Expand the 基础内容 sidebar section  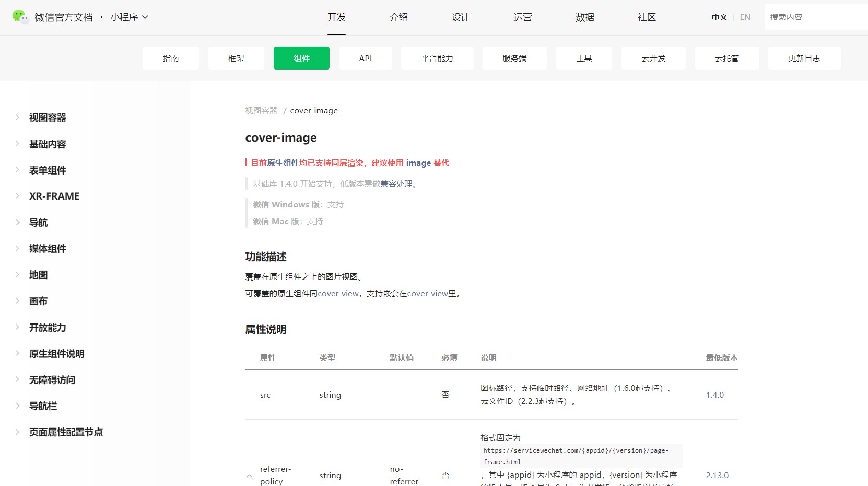(48, 144)
